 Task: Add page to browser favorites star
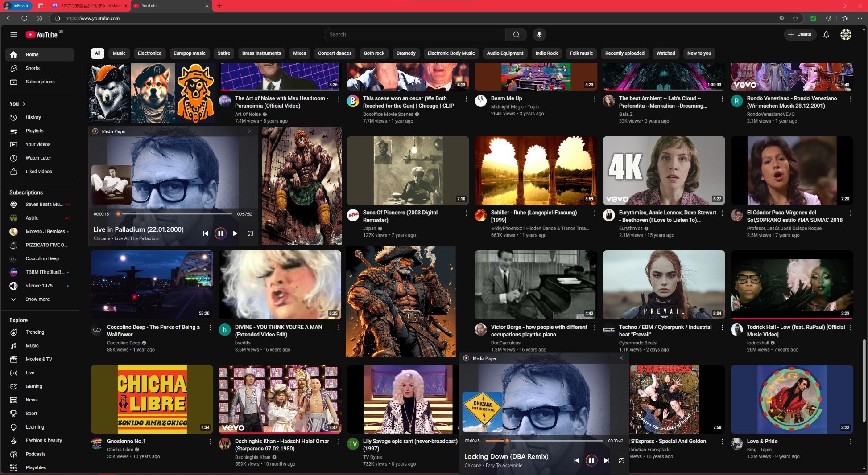[x=795, y=18]
